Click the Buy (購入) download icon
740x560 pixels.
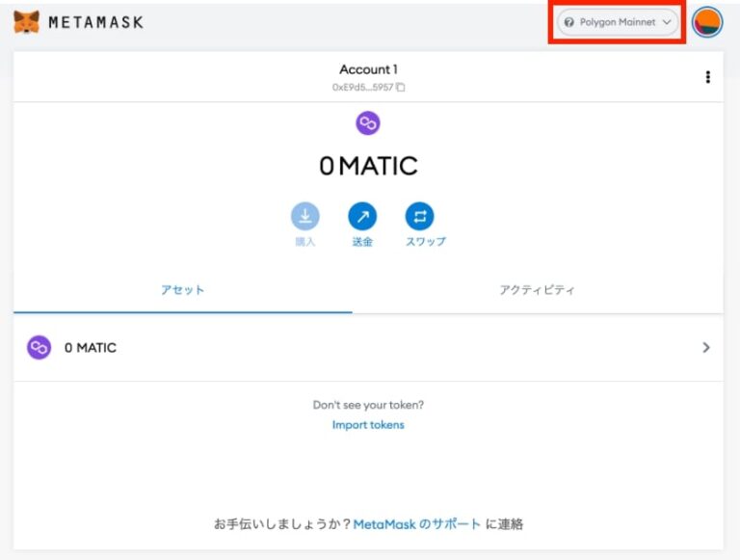(304, 216)
